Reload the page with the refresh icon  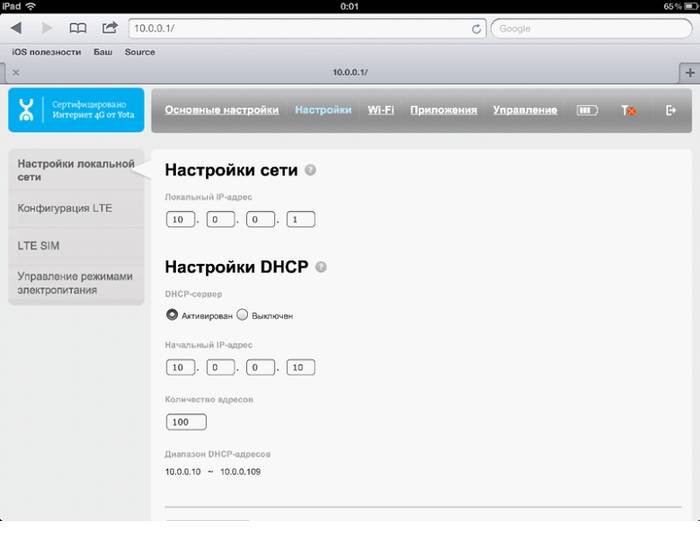pos(476,29)
